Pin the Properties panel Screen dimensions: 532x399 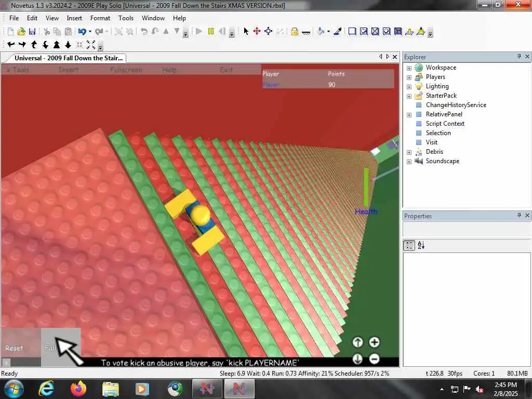[519, 216]
